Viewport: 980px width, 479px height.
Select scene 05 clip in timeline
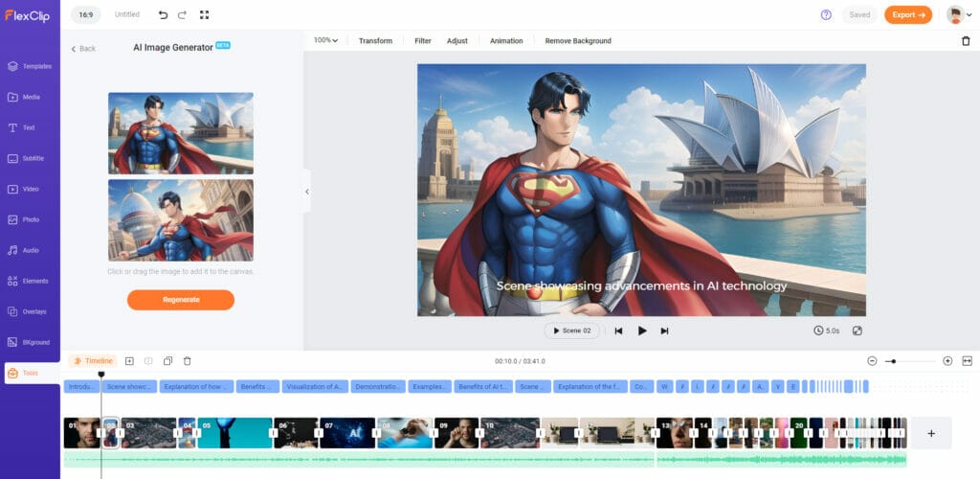tap(235, 433)
